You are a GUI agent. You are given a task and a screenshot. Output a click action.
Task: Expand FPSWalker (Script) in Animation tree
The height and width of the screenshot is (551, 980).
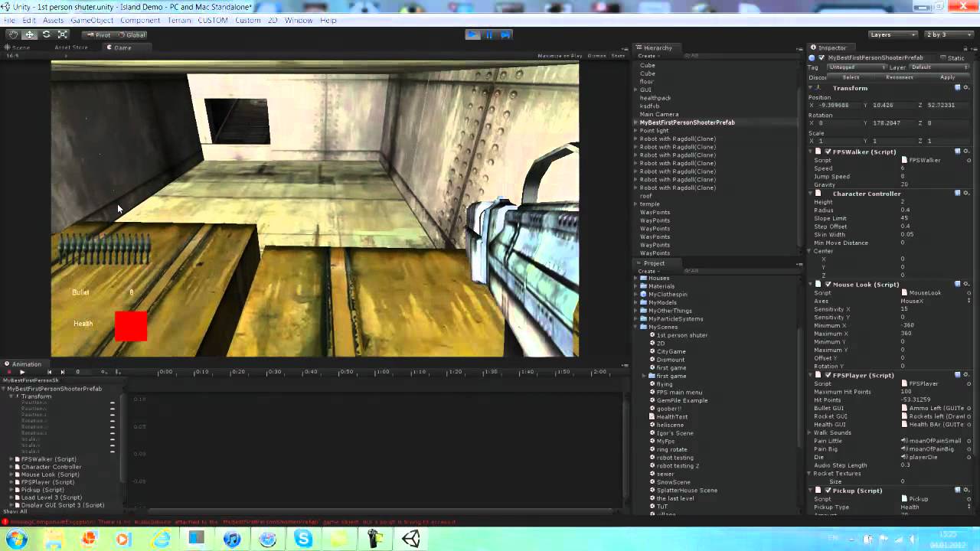(11, 459)
